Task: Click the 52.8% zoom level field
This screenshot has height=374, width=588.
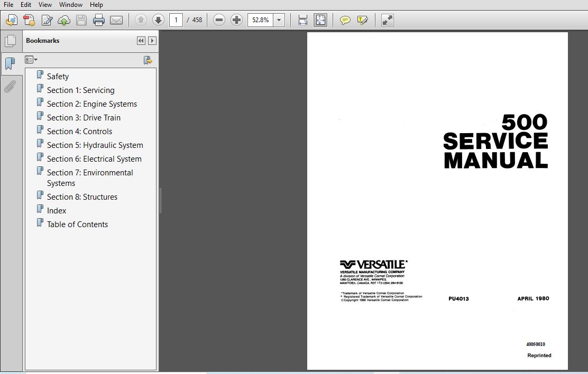Action: pyautogui.click(x=261, y=20)
